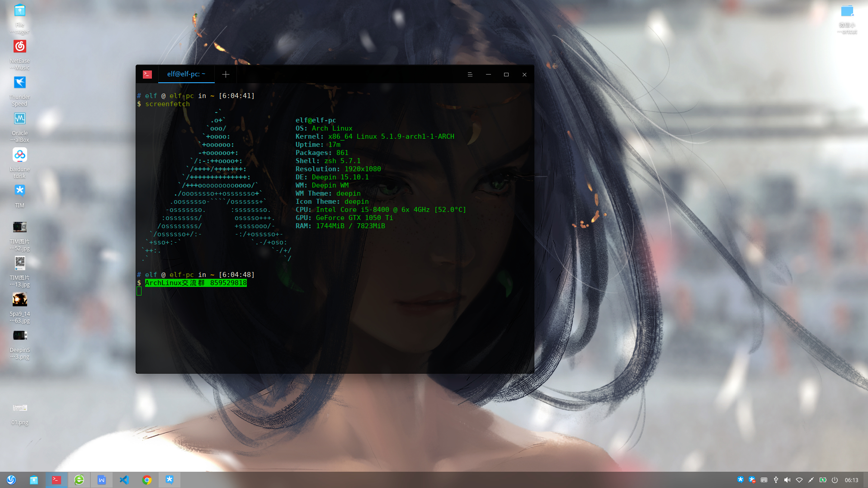Open NetEase Music desktop shortcut
The image size is (868, 488).
point(20,47)
